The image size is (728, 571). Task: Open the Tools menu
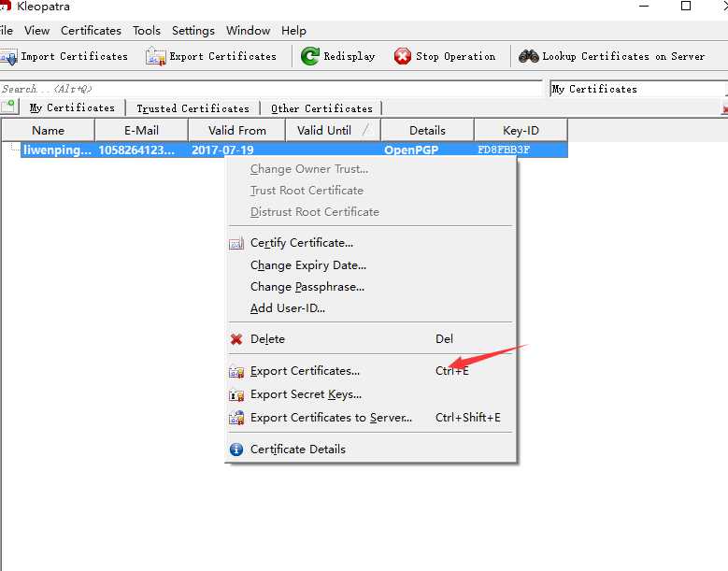pos(147,31)
